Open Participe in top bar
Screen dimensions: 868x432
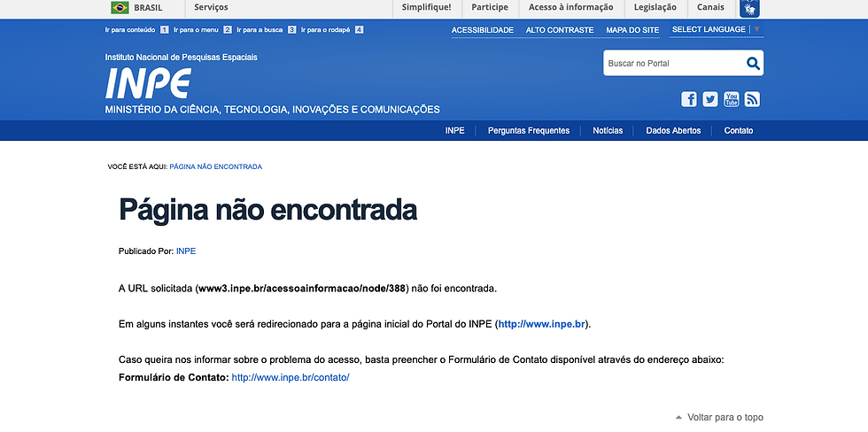[489, 8]
